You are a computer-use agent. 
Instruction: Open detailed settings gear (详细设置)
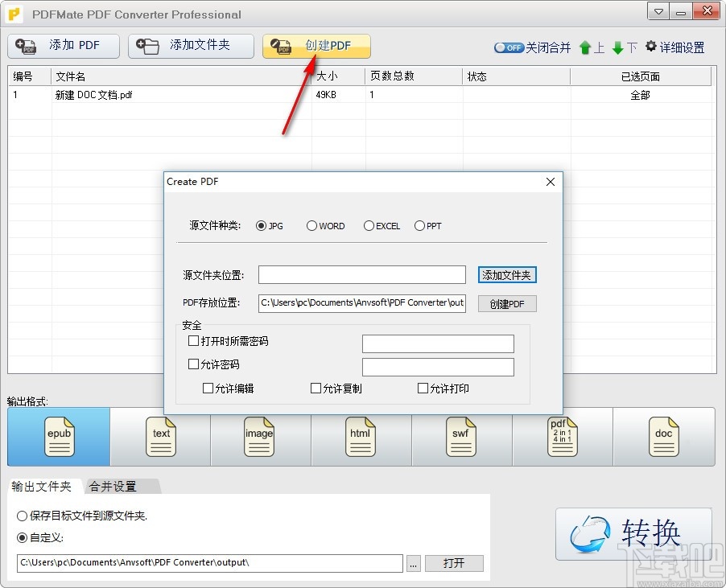pos(675,47)
